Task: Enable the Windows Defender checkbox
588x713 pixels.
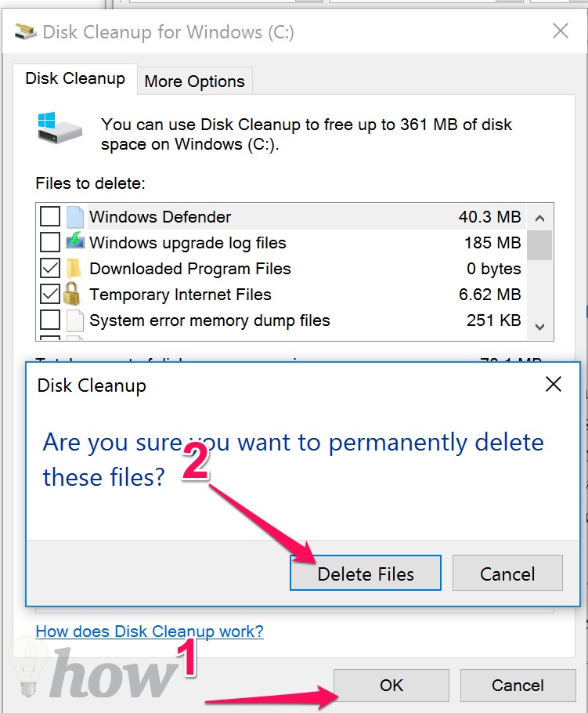Action: click(50, 216)
